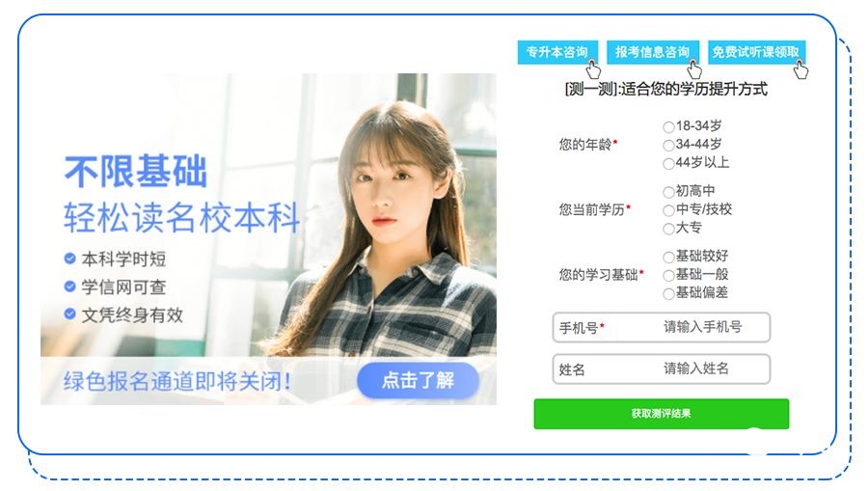The width and height of the screenshot is (868, 491).
Task: Select 初高中 as current education
Action: coord(668,192)
